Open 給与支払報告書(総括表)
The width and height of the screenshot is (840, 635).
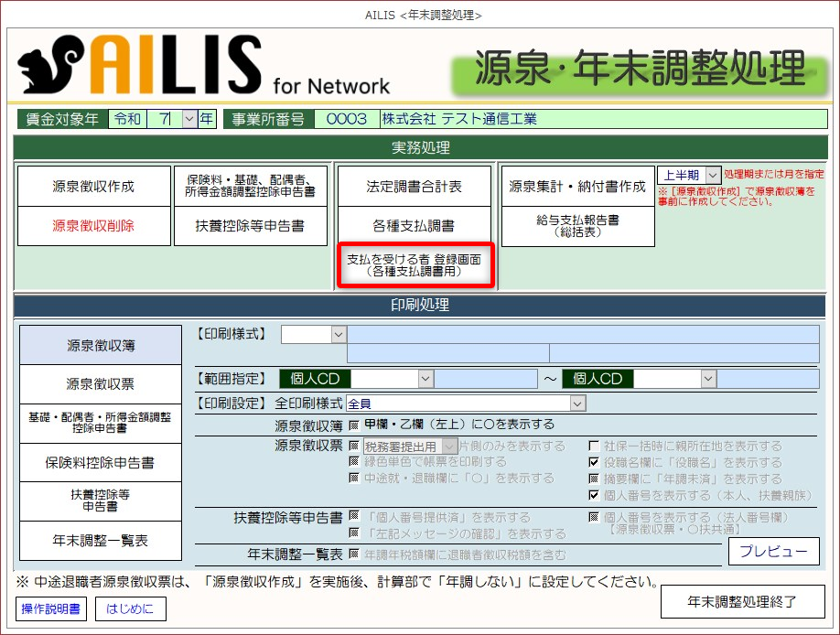pyautogui.click(x=577, y=226)
